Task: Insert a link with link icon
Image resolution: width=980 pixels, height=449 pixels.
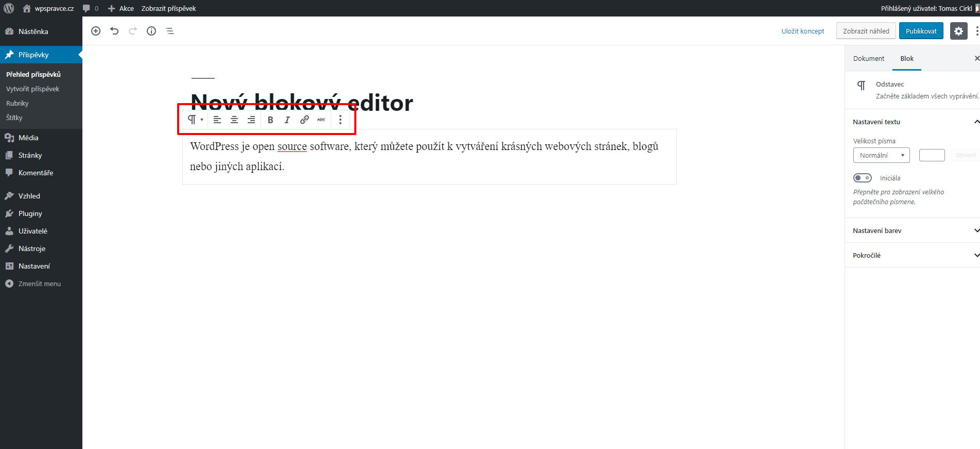Action: click(x=304, y=120)
